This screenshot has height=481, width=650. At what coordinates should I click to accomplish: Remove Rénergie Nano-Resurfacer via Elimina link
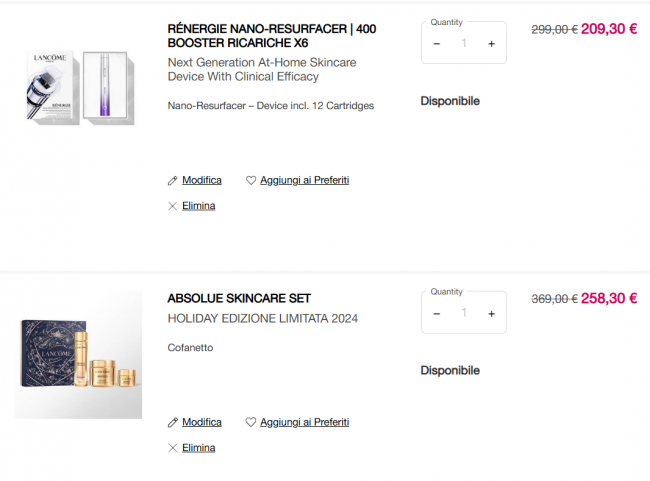pos(198,206)
